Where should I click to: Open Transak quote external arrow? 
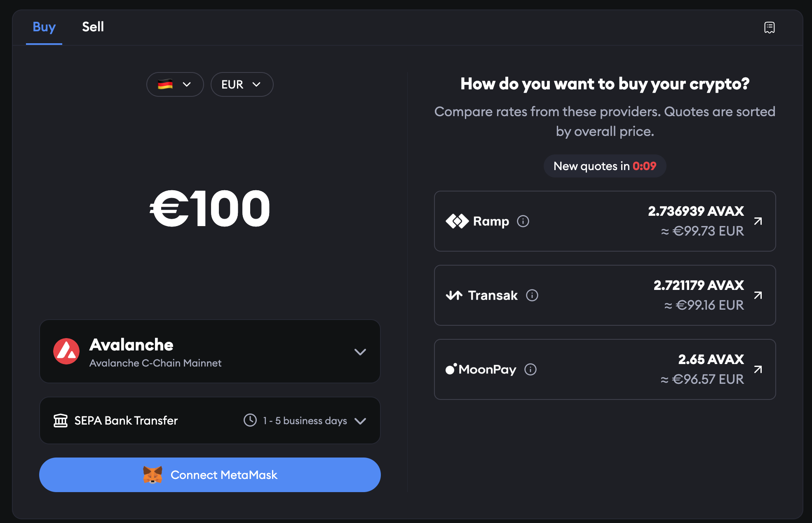(x=758, y=295)
